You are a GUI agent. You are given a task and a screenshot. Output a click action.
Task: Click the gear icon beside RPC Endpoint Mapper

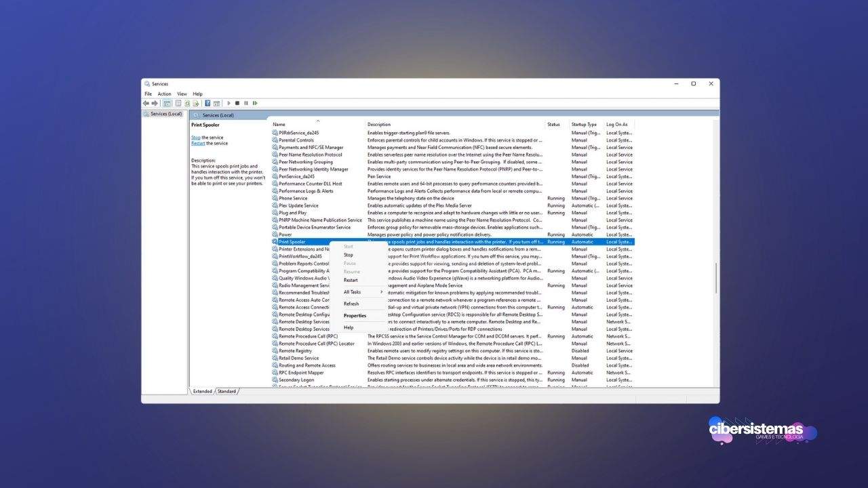point(275,373)
